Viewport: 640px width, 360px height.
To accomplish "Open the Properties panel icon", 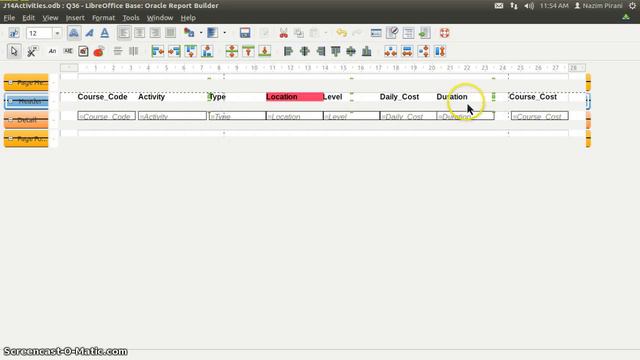I will [x=392, y=33].
